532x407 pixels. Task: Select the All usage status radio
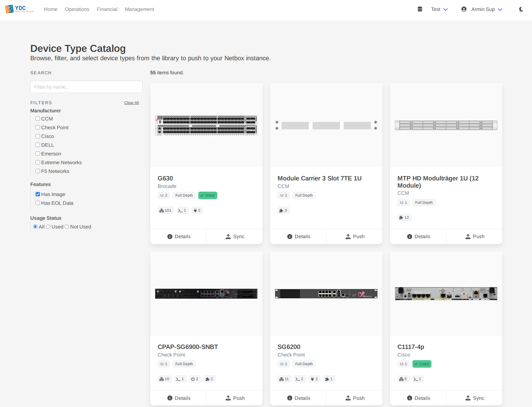[35, 227]
